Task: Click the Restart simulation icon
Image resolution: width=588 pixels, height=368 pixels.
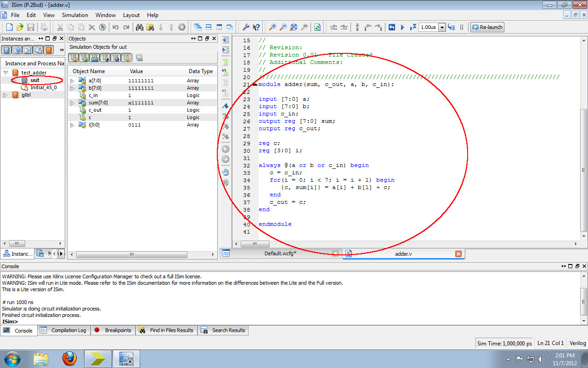Action: (392, 27)
